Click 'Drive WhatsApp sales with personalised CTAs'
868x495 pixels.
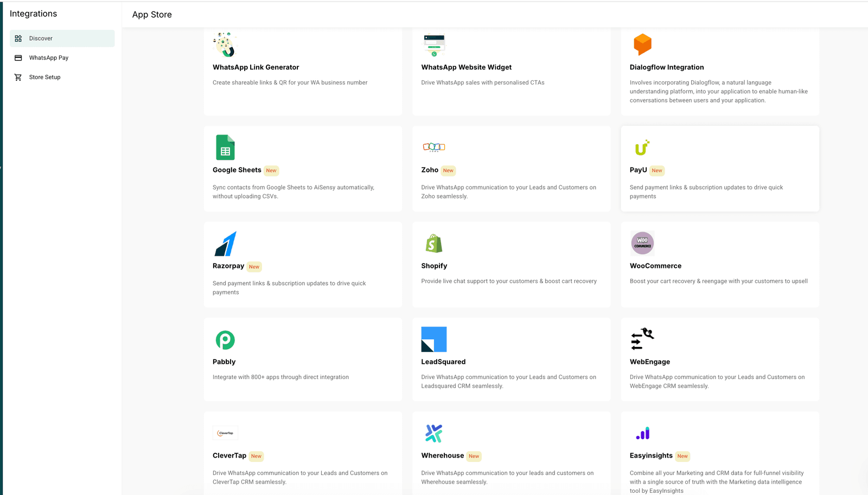[483, 82]
